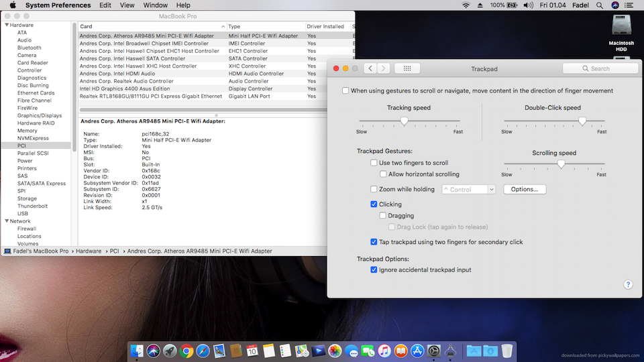Open the Control modifier key dropdown
Screen dimensions: 644x362
click(x=469, y=189)
